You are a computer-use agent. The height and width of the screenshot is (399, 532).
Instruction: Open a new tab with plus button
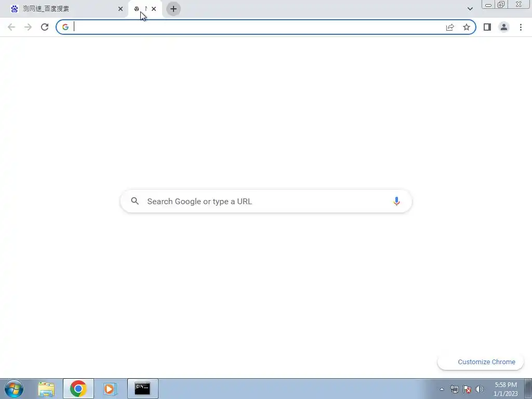(174, 9)
